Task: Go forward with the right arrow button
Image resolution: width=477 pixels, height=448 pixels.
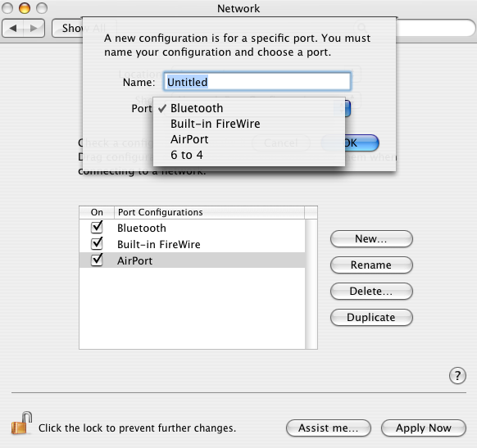Action: pyautogui.click(x=34, y=29)
